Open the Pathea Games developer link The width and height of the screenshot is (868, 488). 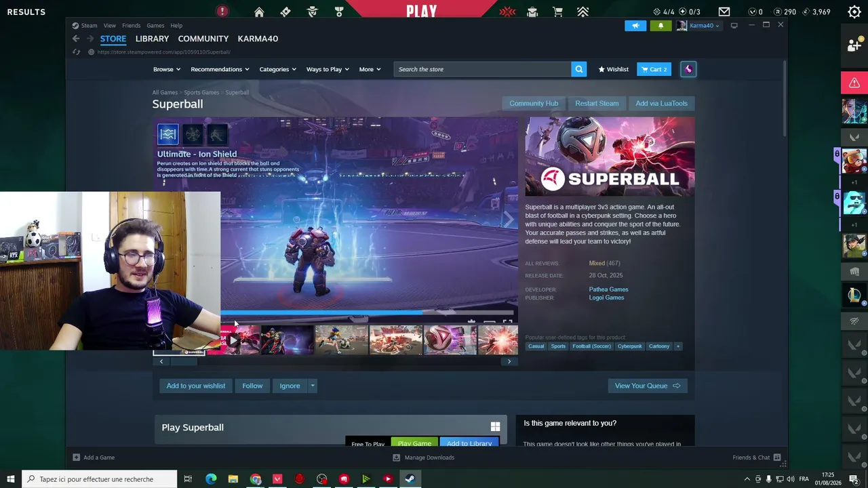608,289
